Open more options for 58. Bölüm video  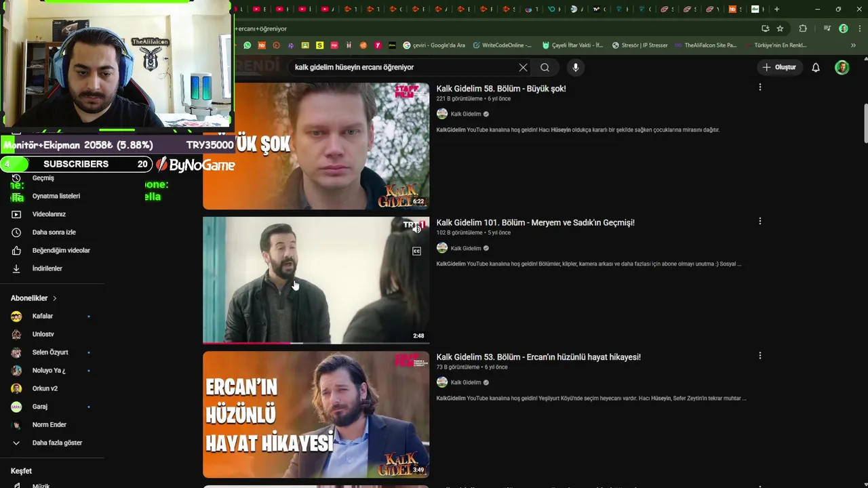(x=759, y=87)
